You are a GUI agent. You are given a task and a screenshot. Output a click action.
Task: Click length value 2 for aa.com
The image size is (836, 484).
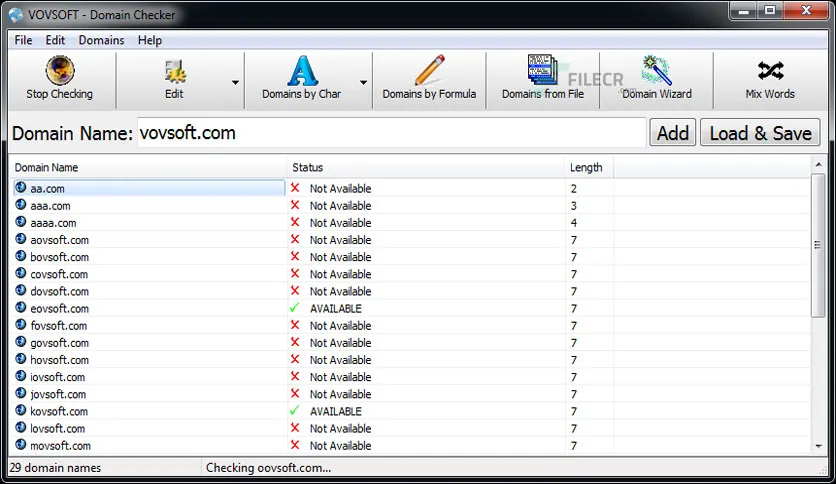[x=574, y=189]
